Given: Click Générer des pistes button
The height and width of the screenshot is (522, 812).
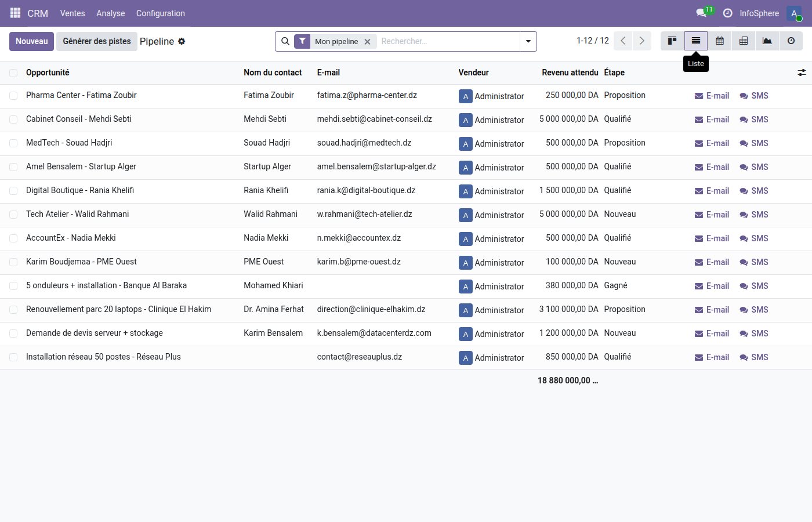Looking at the screenshot, I should pos(97,41).
